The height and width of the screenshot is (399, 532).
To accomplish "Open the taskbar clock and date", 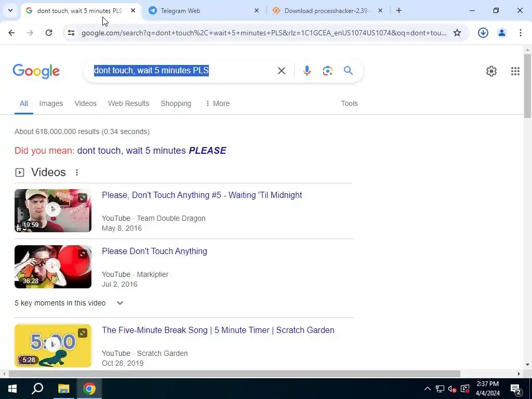I will click(487, 389).
